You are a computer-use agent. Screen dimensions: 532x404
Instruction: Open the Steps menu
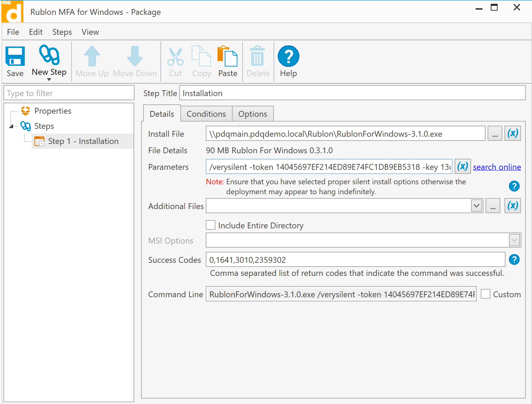[x=62, y=32]
